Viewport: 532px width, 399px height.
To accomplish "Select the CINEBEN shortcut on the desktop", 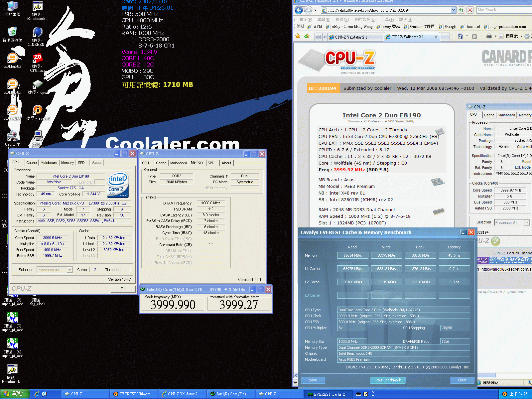I will pos(37,37).
